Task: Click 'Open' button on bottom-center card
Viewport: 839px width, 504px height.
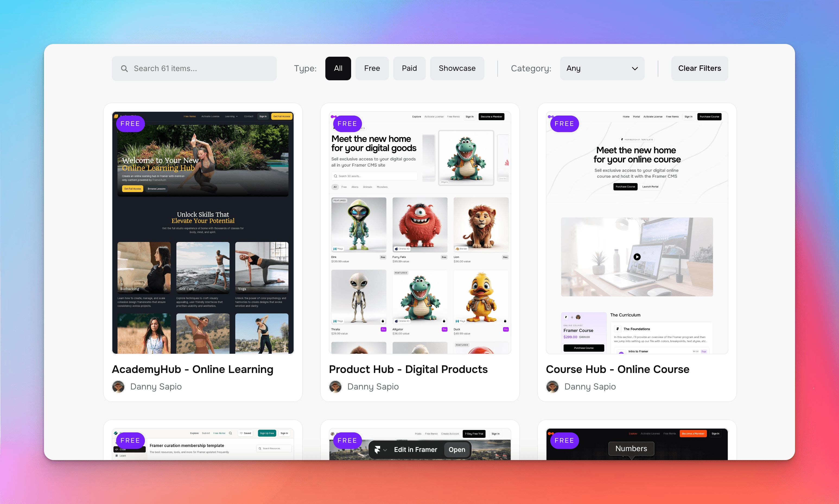Action: pyautogui.click(x=456, y=449)
